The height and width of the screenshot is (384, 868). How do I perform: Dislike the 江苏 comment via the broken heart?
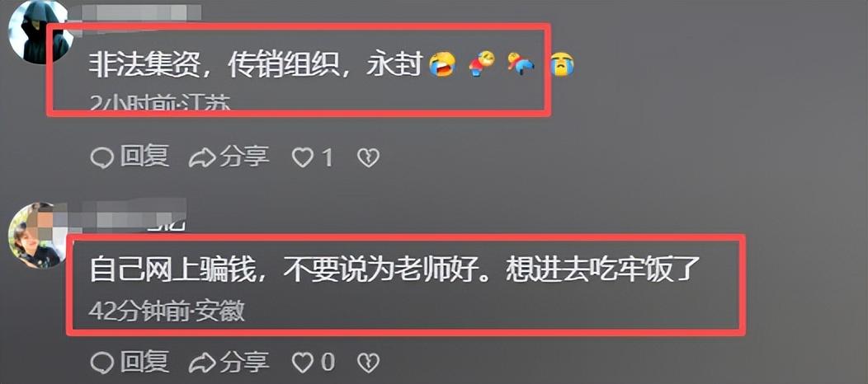click(368, 158)
